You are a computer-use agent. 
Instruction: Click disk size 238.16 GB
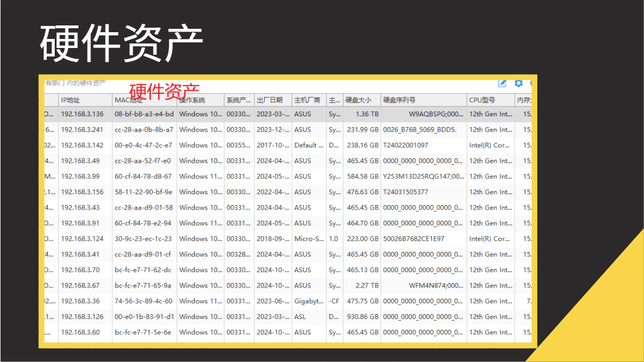(x=363, y=145)
